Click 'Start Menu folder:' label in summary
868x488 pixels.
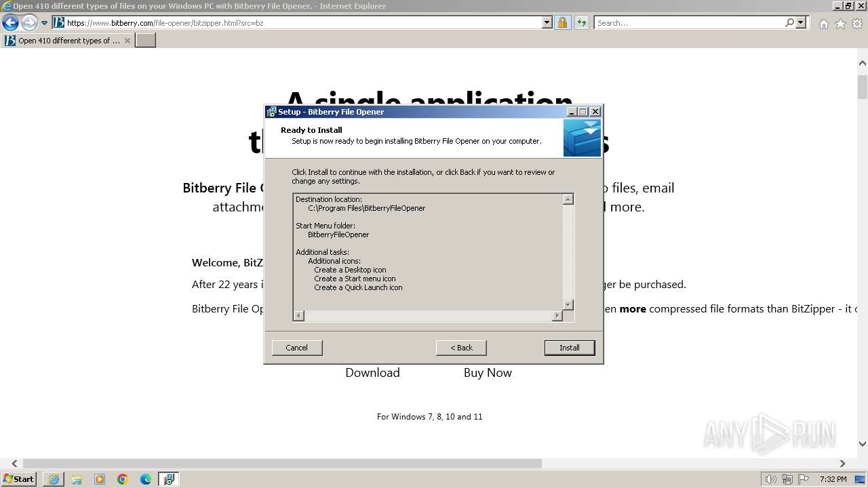(x=325, y=226)
